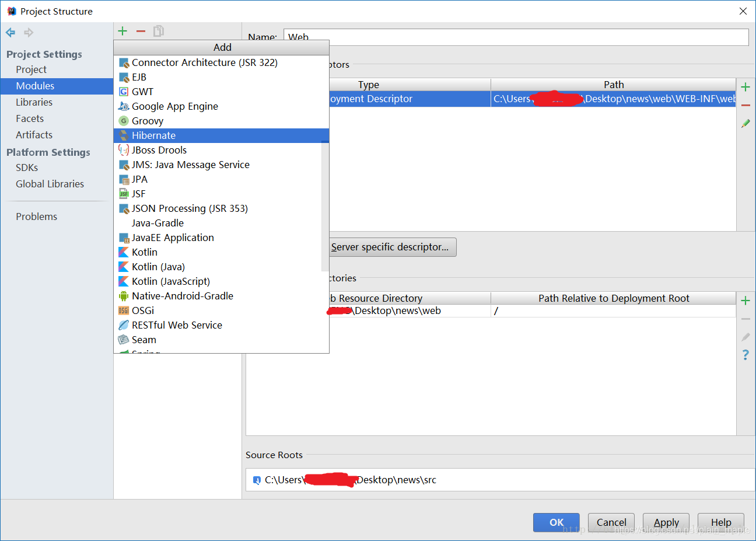Close the Project Structure dialog
Viewport: 756px width, 541px height.
click(x=743, y=11)
